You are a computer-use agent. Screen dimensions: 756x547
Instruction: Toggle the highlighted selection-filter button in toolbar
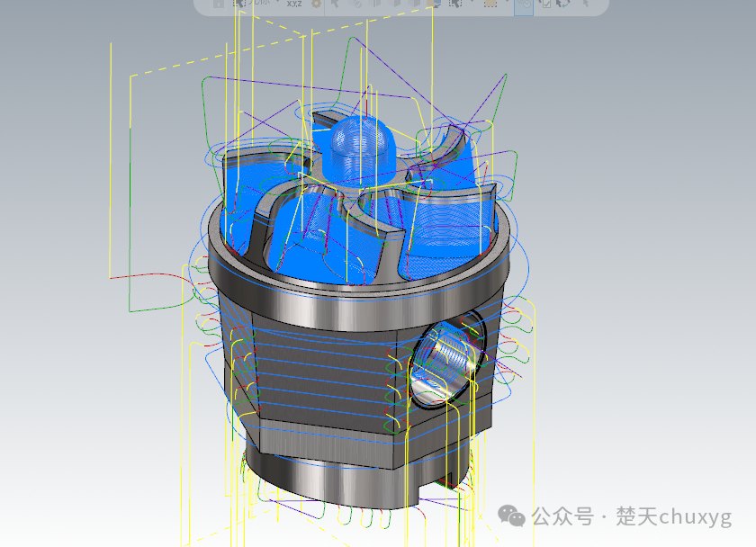[x=524, y=6]
